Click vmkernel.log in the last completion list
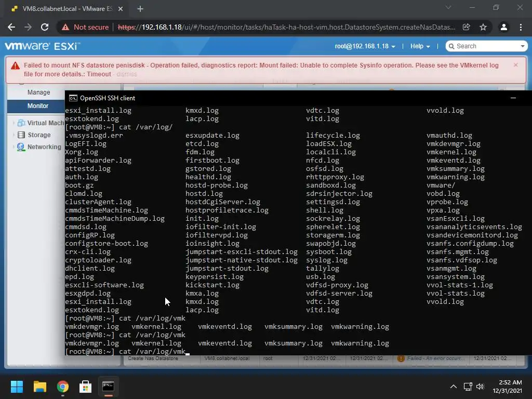The width and height of the screenshot is (532, 399). coord(156,343)
